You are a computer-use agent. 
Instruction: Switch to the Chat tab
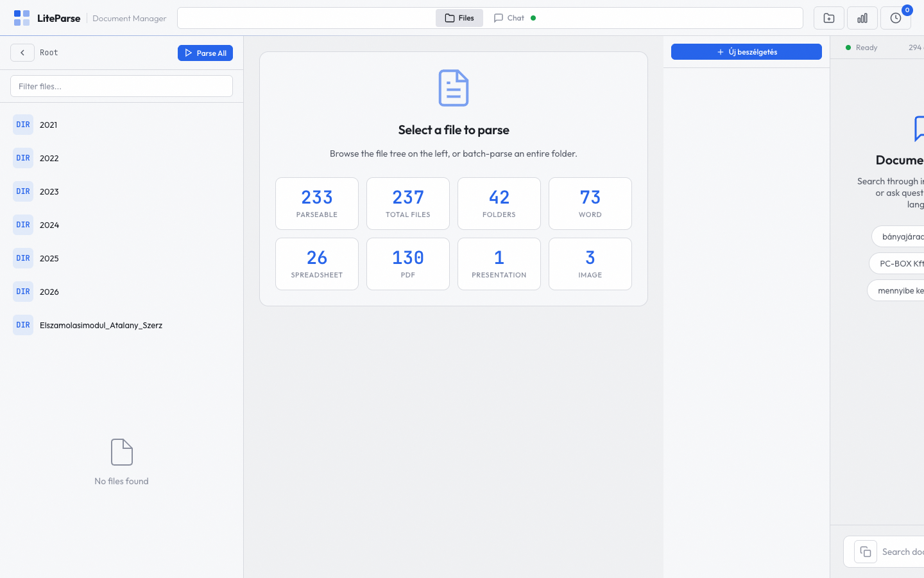click(x=515, y=18)
